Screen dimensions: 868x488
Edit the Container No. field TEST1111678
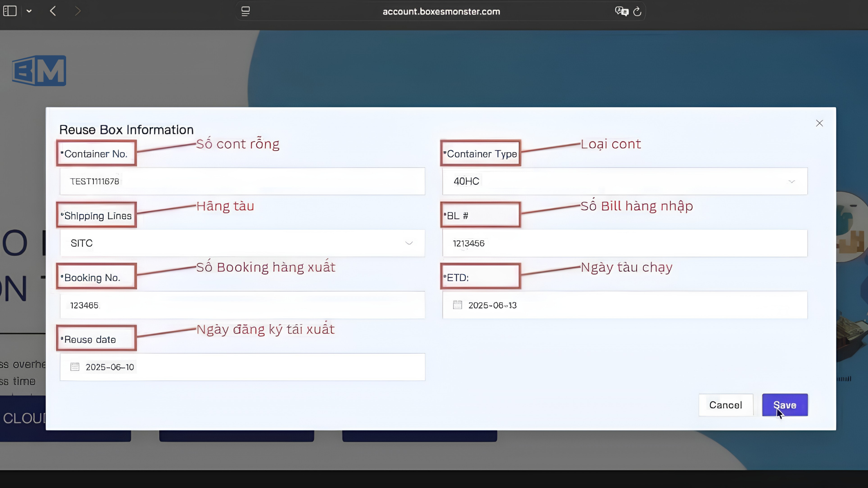tap(242, 181)
